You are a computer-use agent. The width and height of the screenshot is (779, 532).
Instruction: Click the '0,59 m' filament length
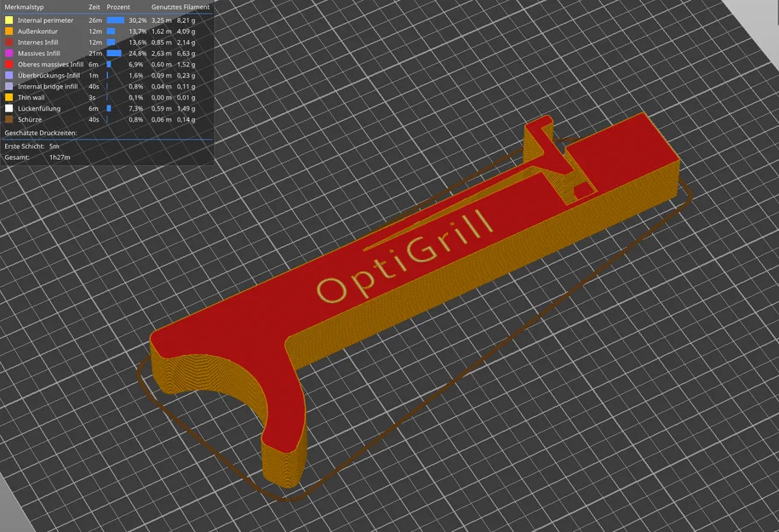[162, 108]
